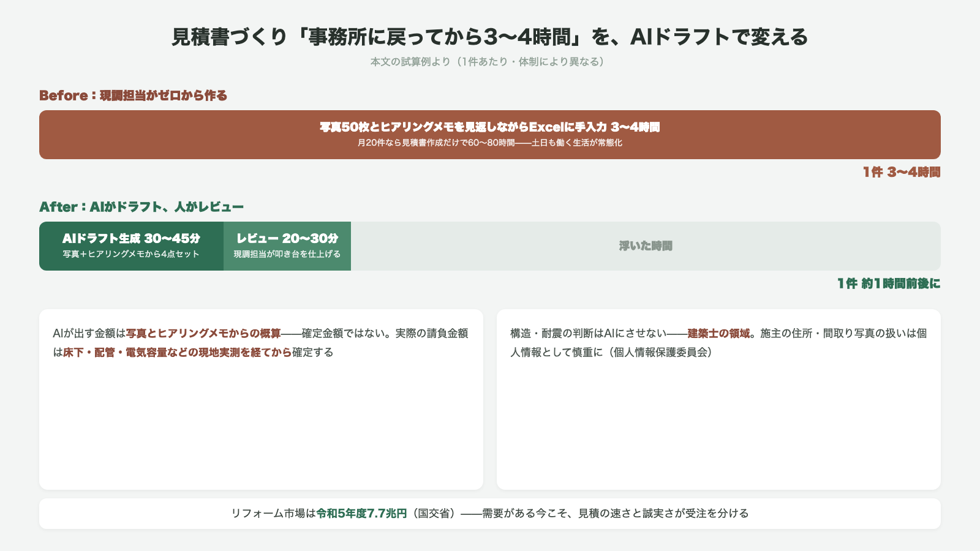
Task: Click the '1件 約1時間前後に' label
Action: point(889,284)
